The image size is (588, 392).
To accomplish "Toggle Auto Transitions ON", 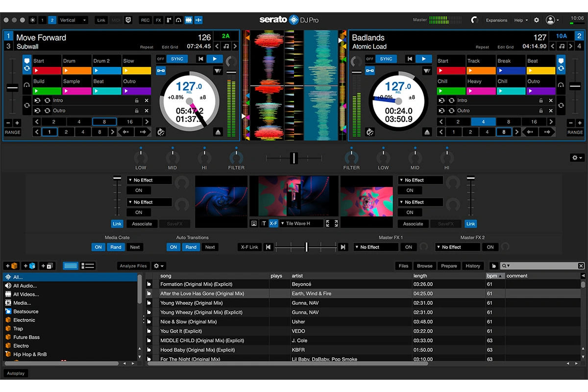I will click(173, 247).
